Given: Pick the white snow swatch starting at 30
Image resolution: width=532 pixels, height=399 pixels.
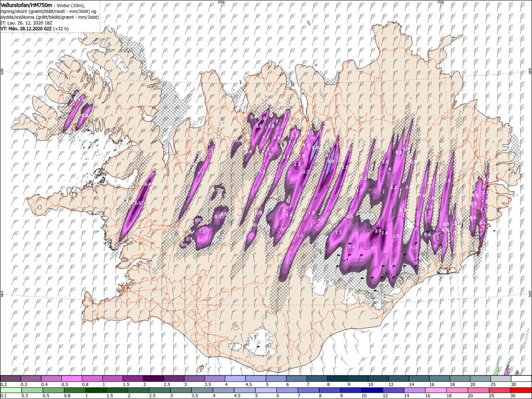Looking at the screenshot, I should [x=521, y=379].
